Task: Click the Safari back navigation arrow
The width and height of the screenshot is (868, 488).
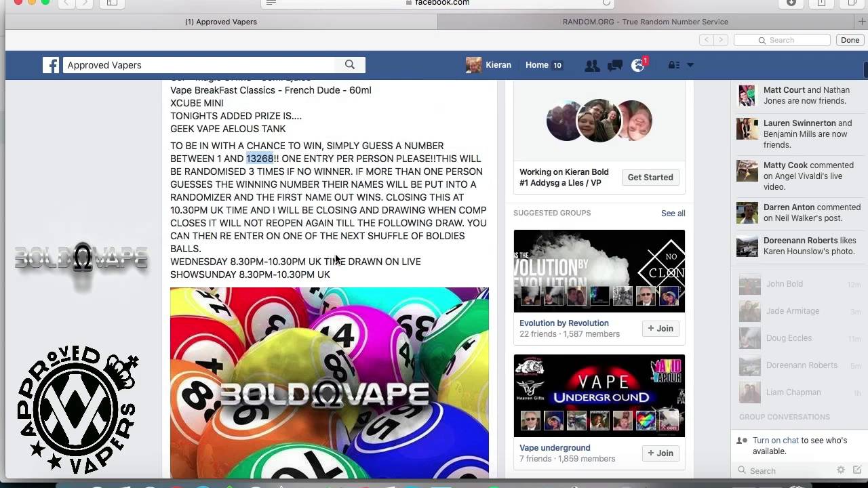Action: [x=67, y=3]
